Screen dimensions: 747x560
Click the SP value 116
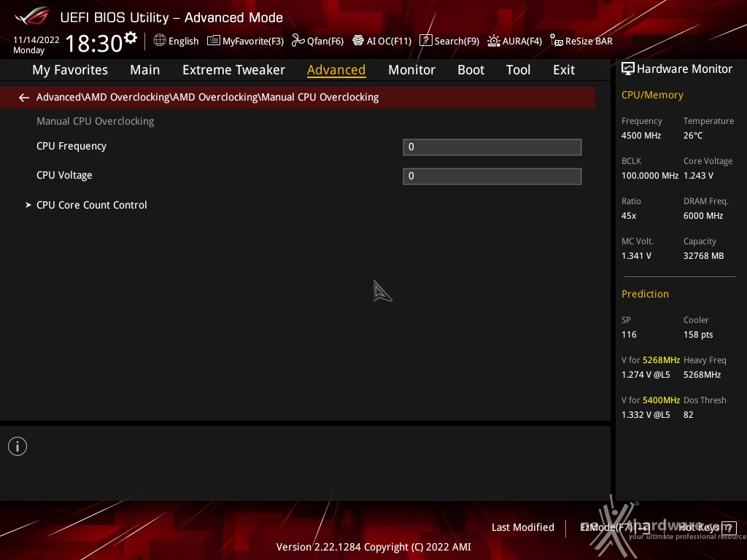(x=629, y=335)
